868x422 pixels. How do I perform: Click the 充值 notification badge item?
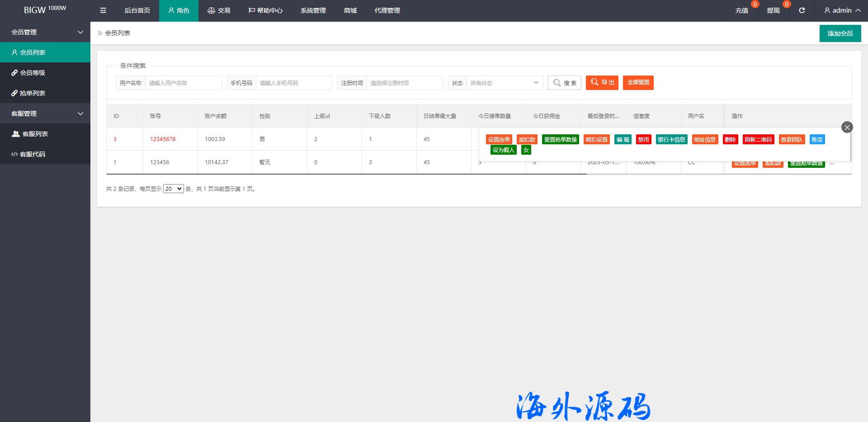click(x=741, y=10)
